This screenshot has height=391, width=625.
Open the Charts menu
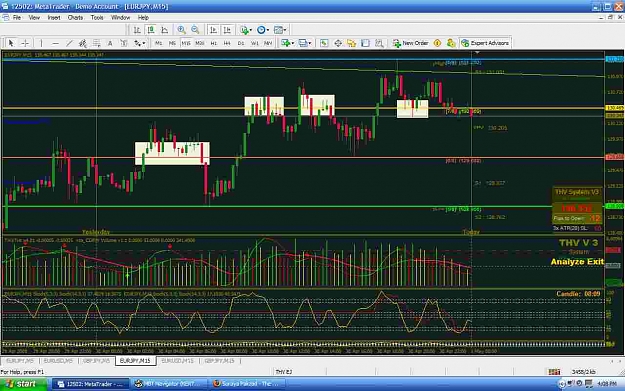pyautogui.click(x=75, y=18)
